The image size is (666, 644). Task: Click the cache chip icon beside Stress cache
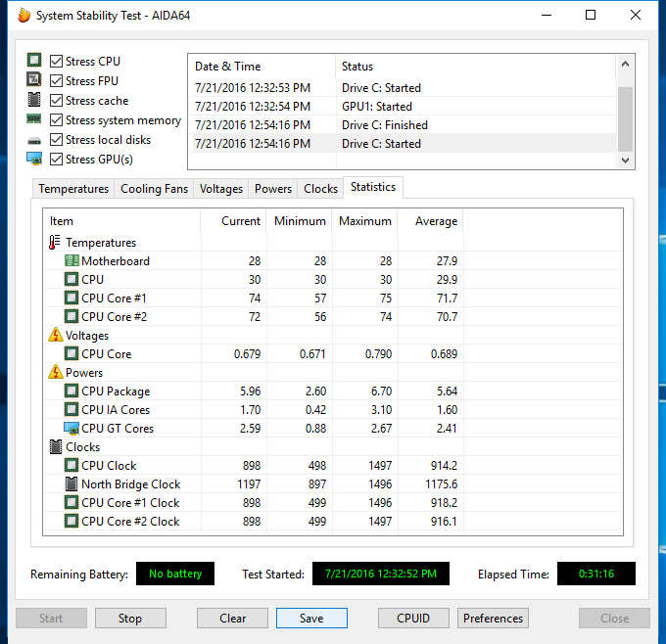34,99
